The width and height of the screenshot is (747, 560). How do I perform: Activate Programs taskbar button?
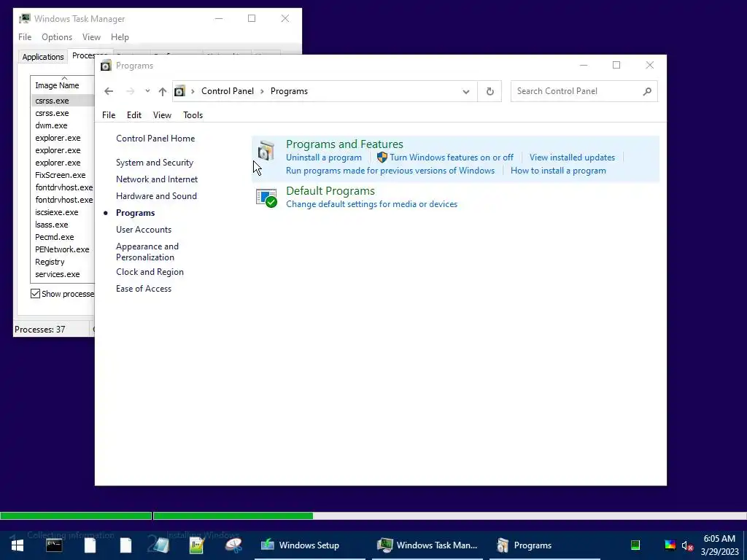pyautogui.click(x=544, y=545)
